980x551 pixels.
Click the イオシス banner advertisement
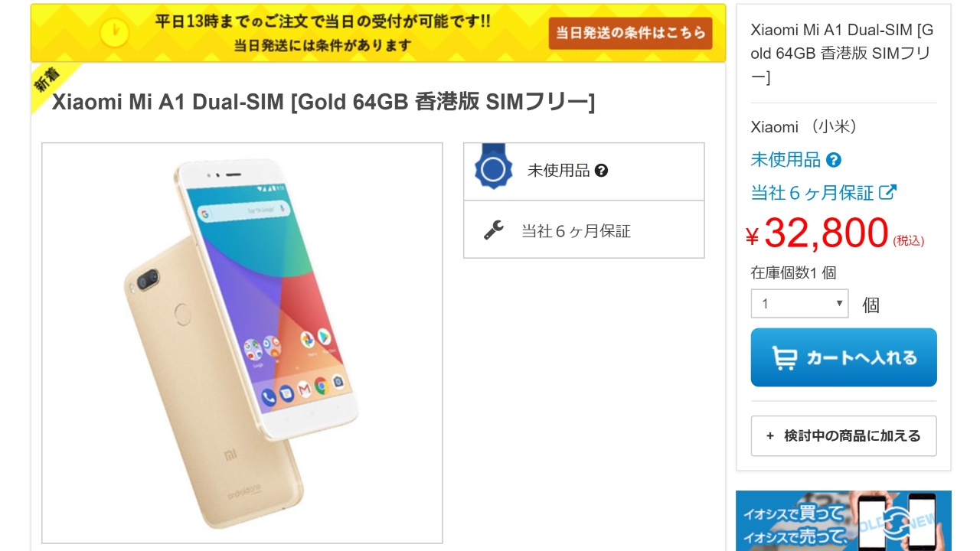pyautogui.click(x=843, y=520)
